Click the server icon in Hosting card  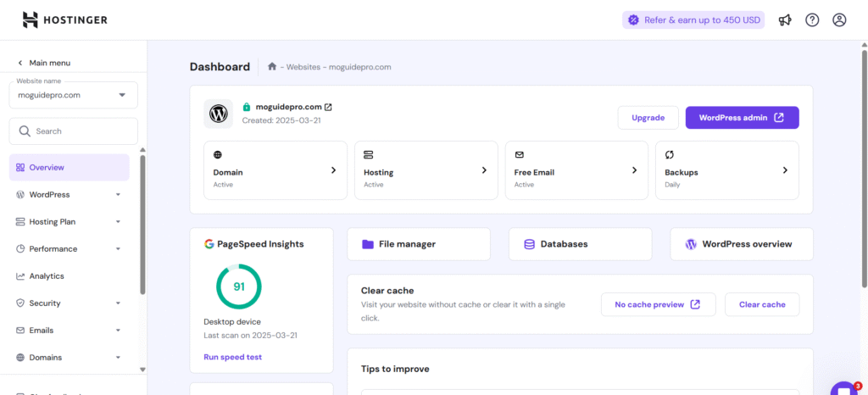click(x=368, y=155)
